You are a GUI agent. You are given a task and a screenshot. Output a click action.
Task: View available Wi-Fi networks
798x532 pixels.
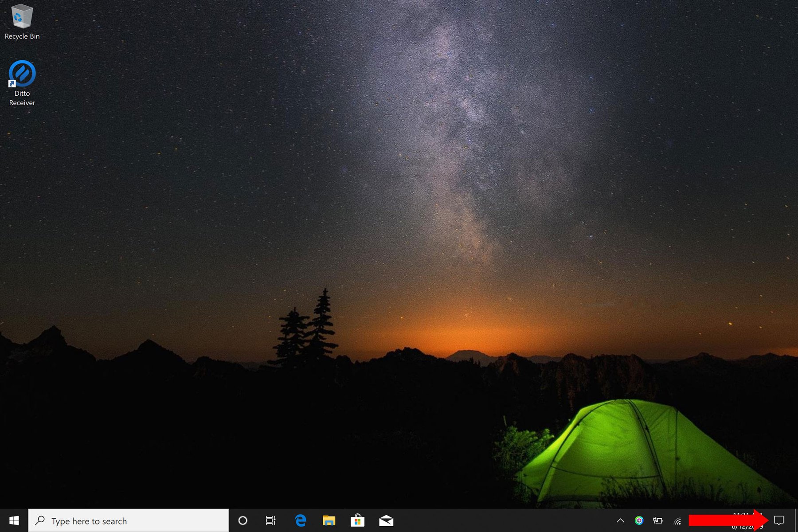tap(677, 520)
